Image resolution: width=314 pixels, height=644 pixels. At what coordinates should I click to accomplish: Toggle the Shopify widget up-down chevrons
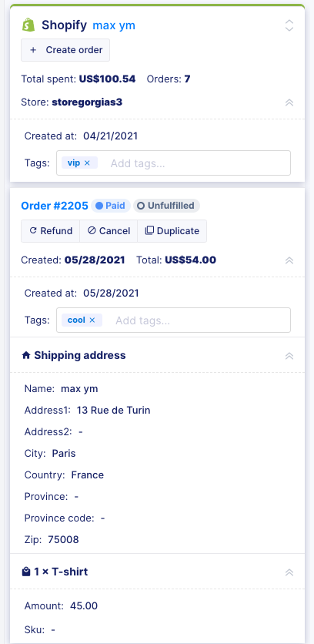click(289, 25)
